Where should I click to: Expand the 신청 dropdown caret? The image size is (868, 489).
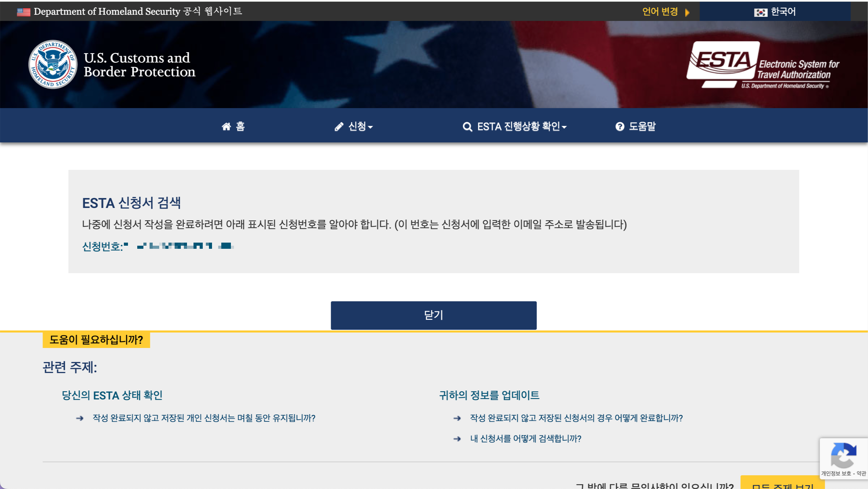(x=370, y=127)
